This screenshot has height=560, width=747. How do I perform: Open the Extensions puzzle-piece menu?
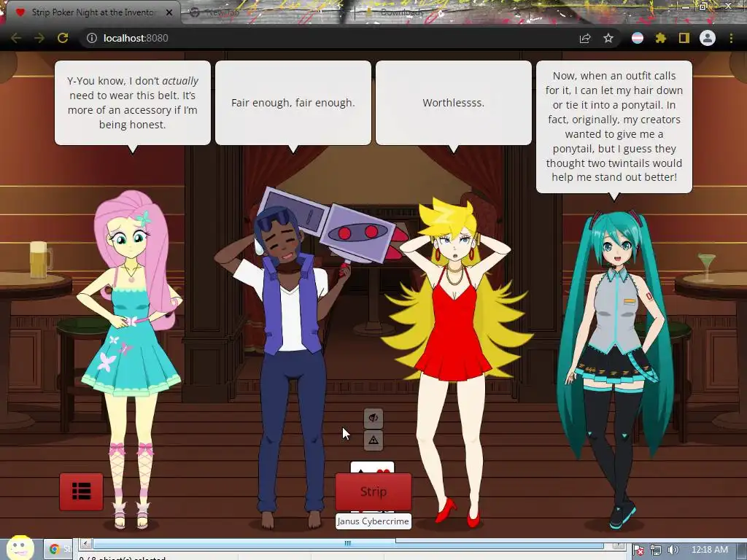tap(661, 38)
